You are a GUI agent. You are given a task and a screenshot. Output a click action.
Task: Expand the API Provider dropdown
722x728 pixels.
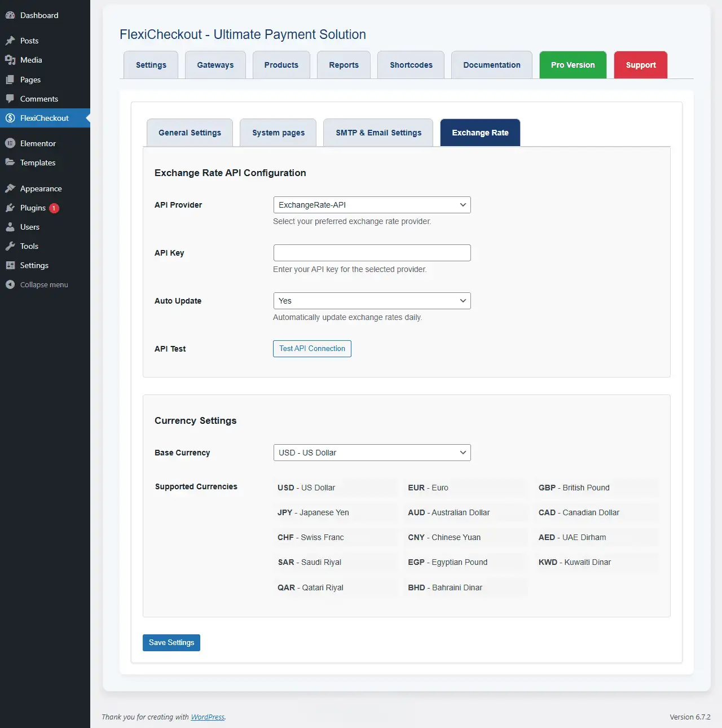[x=372, y=205]
